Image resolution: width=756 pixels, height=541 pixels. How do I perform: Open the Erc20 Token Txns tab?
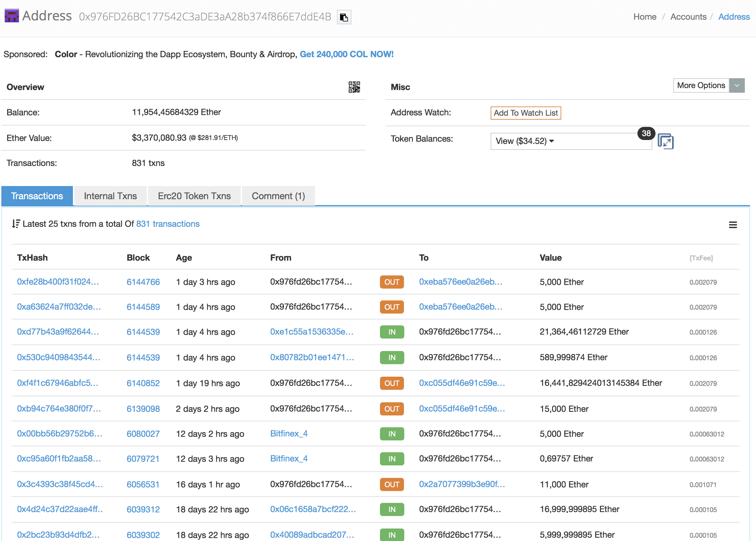coord(194,196)
